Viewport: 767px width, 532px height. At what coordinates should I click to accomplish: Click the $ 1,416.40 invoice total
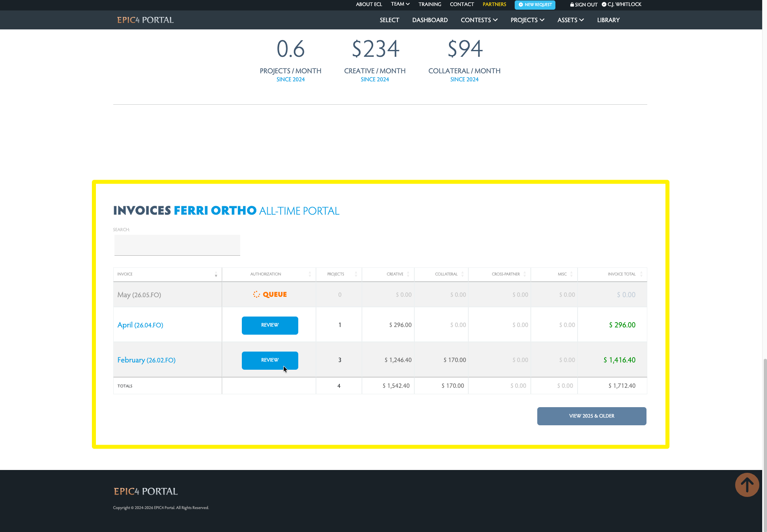[619, 360]
